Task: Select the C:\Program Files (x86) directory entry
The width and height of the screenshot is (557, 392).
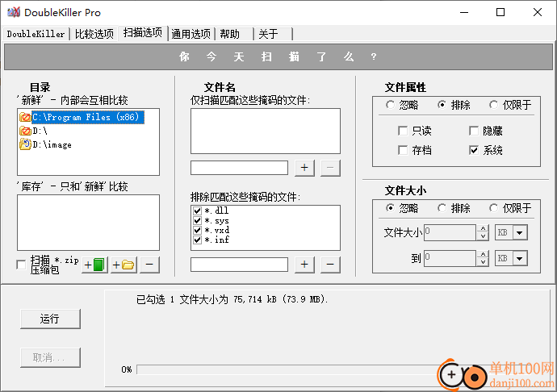Action: (88, 117)
